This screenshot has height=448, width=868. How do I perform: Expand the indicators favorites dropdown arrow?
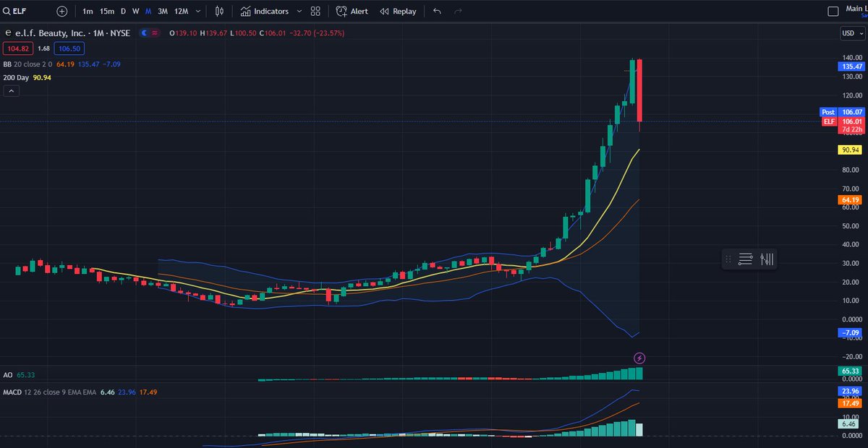pos(299,11)
